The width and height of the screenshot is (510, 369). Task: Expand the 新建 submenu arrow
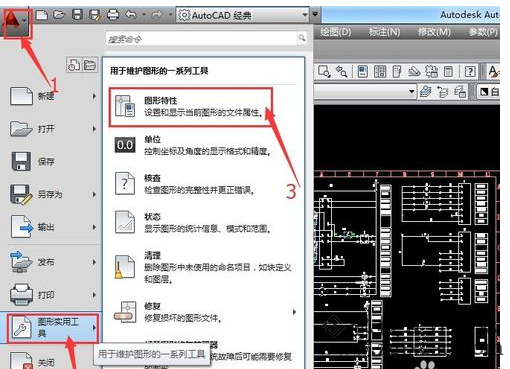click(94, 96)
